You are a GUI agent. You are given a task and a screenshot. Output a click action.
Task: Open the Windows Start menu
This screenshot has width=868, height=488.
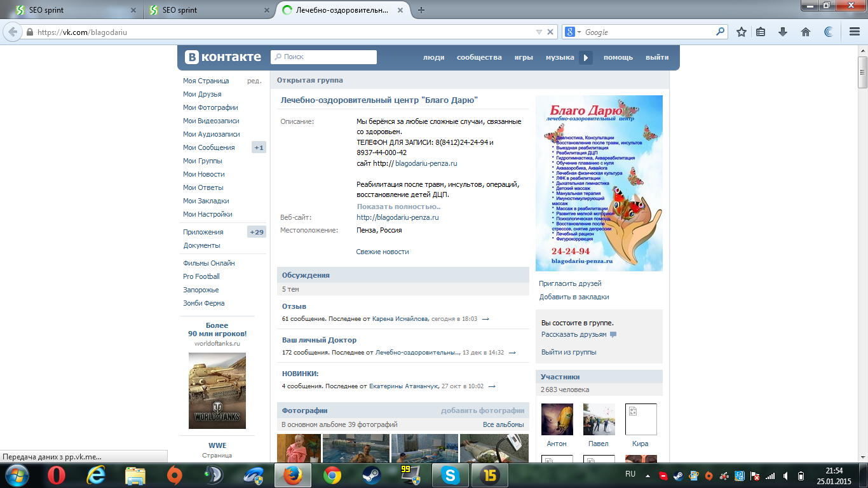17,475
